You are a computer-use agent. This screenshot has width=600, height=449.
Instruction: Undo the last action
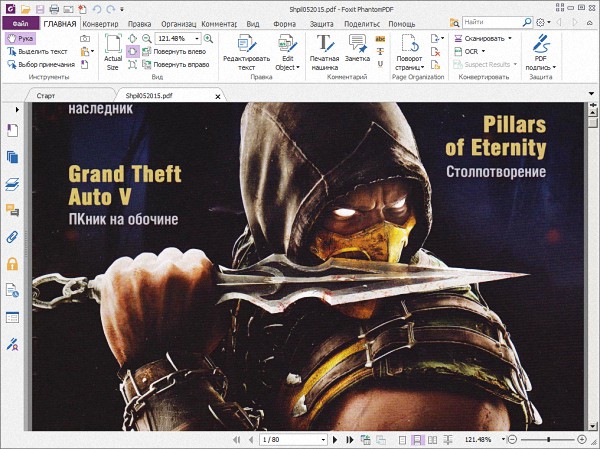97,8
